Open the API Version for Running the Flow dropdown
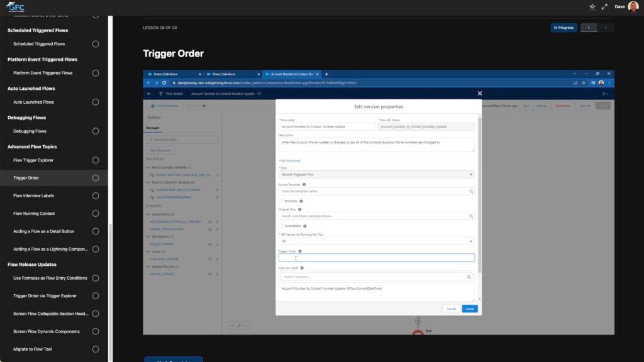 (376, 241)
